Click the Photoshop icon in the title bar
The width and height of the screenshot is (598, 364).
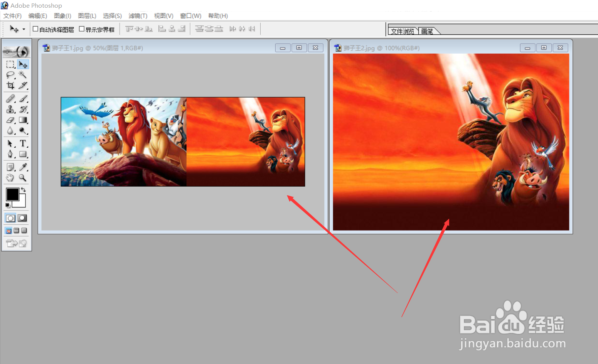5,5
